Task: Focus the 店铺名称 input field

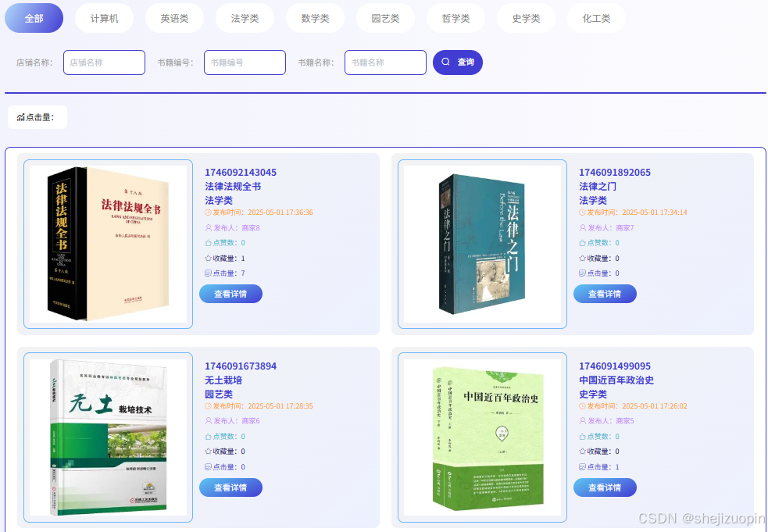Action: point(105,62)
